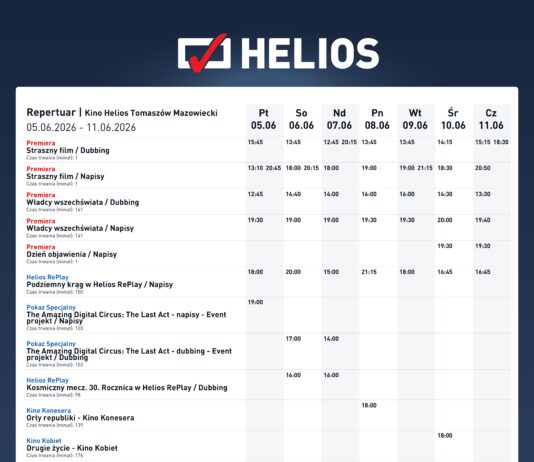The image size is (534, 462).
Task: Select 20:00 Wednesday Władcy wszechświata Napisy showtime
Action: click(x=445, y=220)
